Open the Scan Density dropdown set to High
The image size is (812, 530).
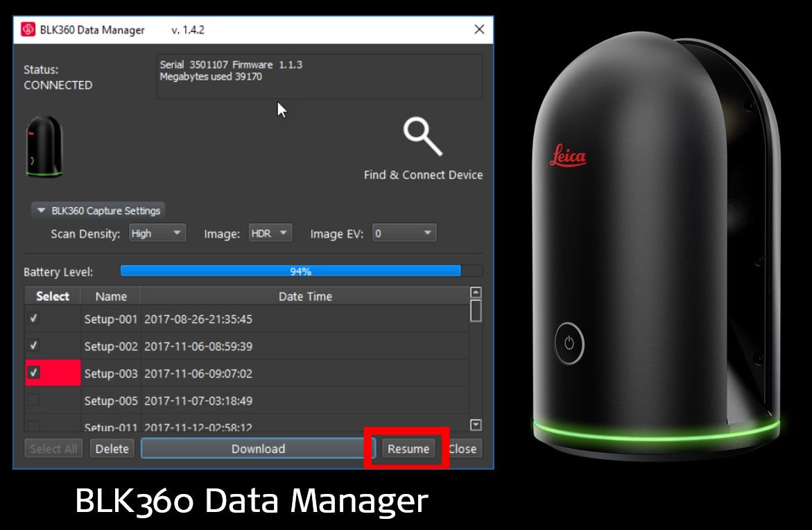click(x=157, y=233)
